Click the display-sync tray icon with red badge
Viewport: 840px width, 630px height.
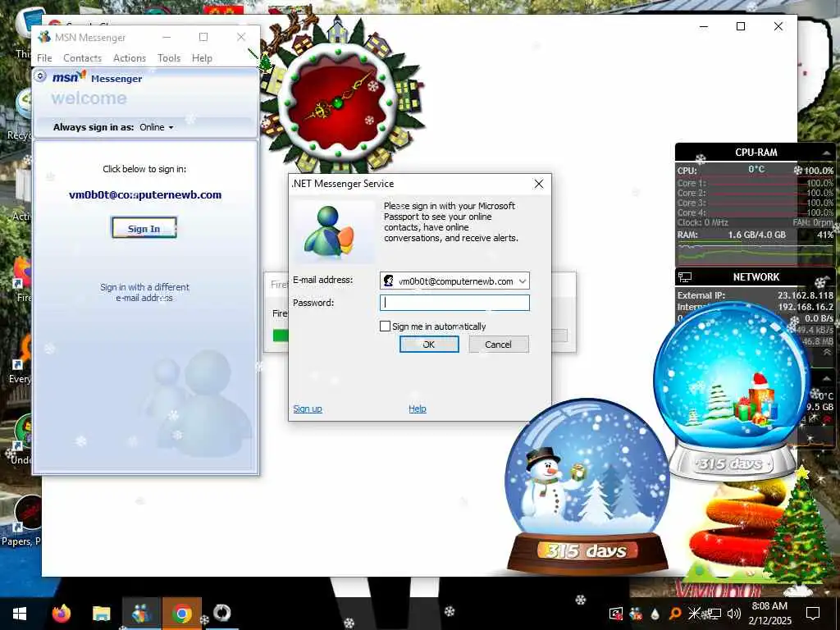(616, 614)
